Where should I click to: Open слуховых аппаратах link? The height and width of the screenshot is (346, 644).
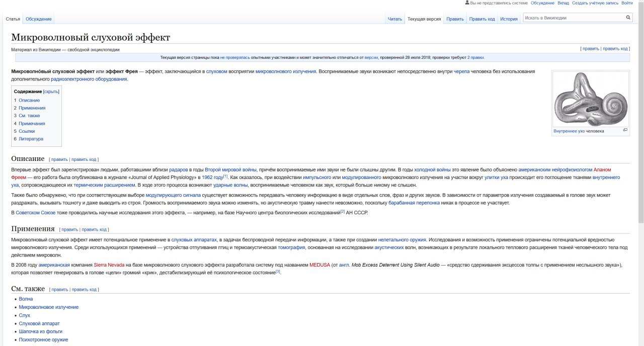195,240
